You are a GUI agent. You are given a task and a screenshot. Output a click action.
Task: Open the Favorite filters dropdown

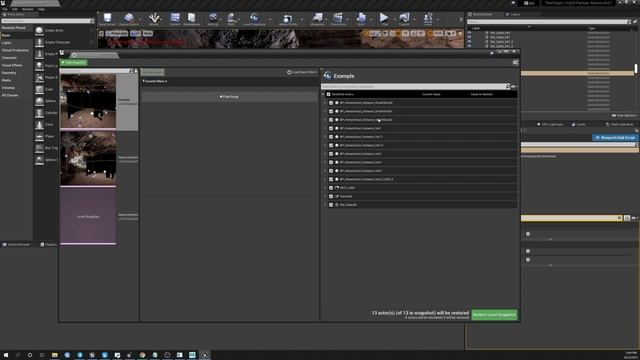coord(154,81)
